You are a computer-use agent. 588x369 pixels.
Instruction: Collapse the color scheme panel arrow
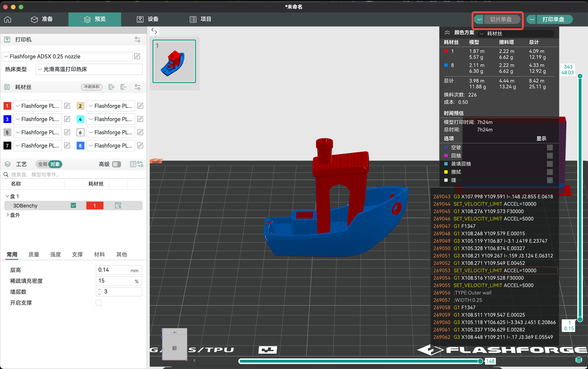point(447,33)
